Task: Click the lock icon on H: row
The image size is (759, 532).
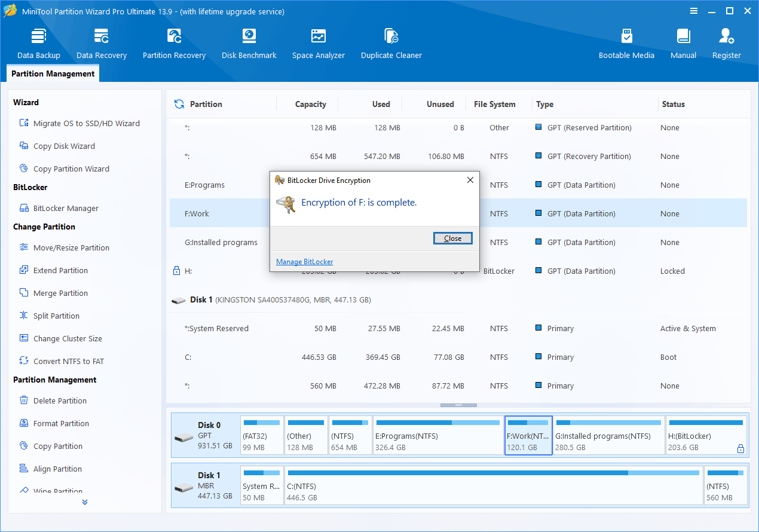Action: [x=176, y=271]
